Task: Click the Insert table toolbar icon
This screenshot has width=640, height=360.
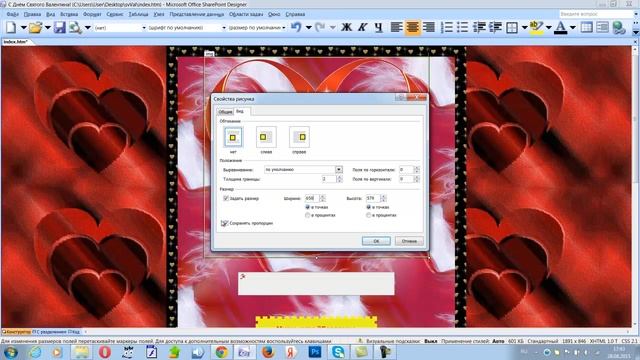Action: click(587, 27)
